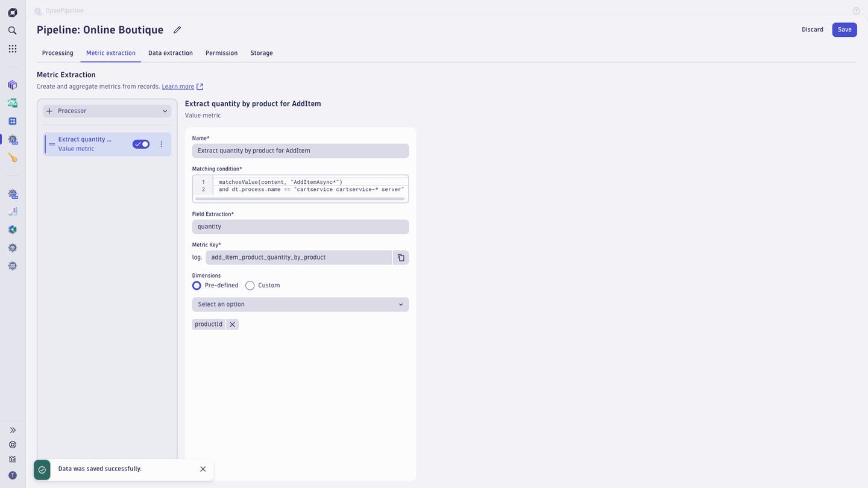This screenshot has width=868, height=488.
Task: Open the bar chart icon in sidebar
Action: (x=13, y=459)
